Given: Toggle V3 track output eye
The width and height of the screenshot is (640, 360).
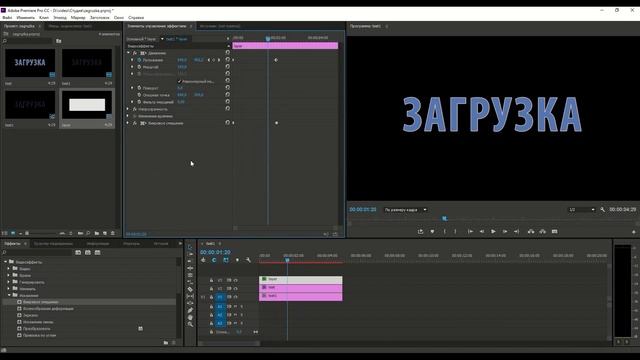Looking at the screenshot, I should [236, 280].
